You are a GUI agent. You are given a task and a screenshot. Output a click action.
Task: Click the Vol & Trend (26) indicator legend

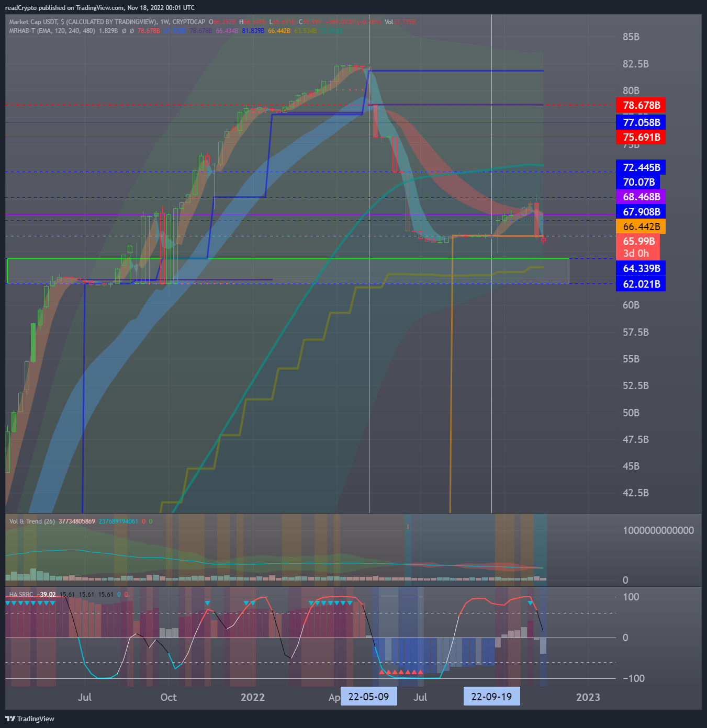[x=32, y=521]
